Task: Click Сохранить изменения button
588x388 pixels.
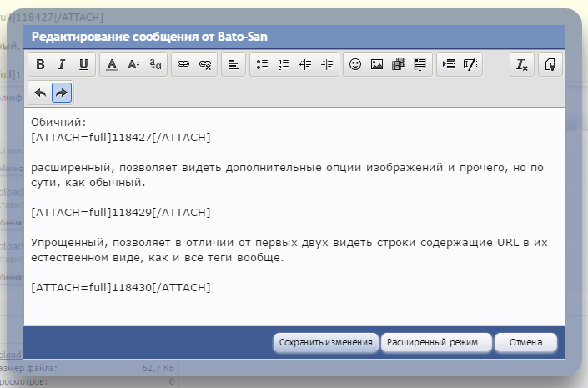Action: coord(325,343)
